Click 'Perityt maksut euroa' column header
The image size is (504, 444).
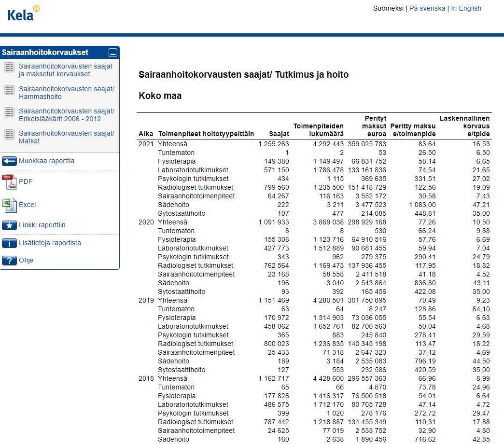click(x=374, y=126)
